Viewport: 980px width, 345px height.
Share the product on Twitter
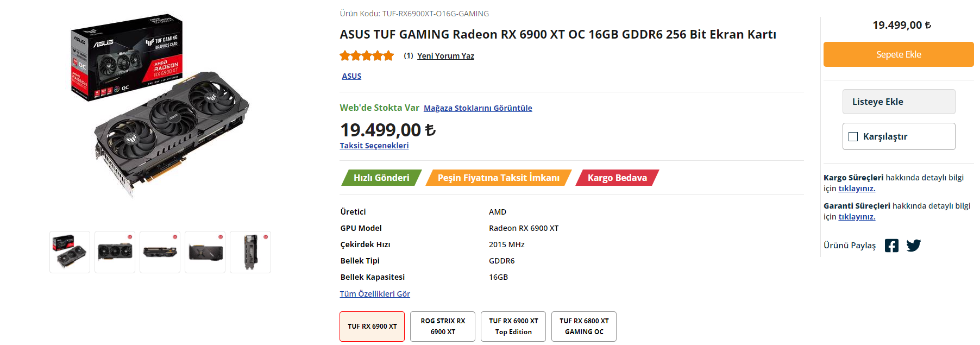[x=914, y=246]
